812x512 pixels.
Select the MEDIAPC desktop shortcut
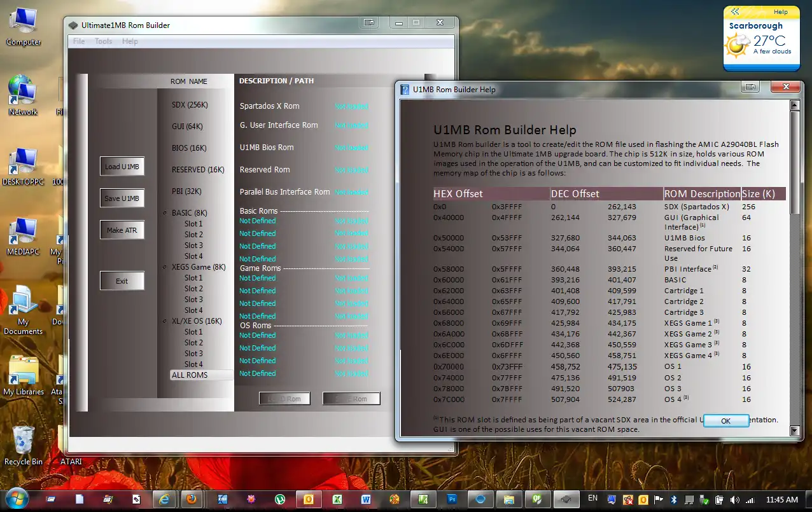pos(24,237)
